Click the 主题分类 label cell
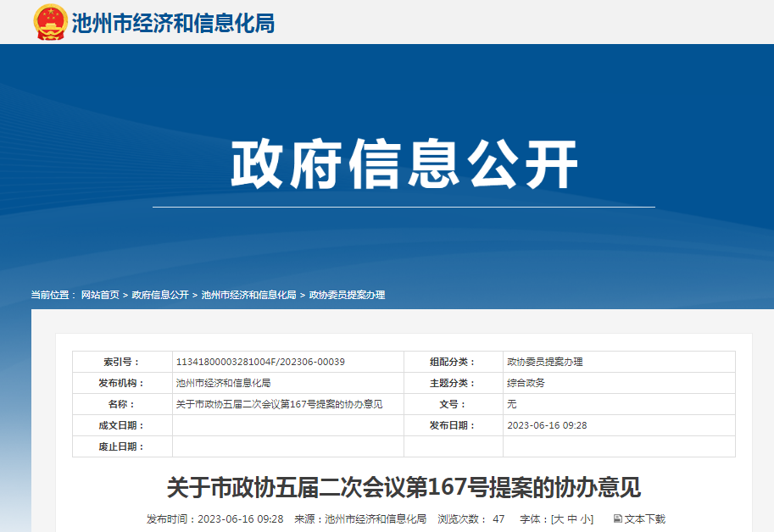Viewport: 774px width, 532px height. click(454, 383)
